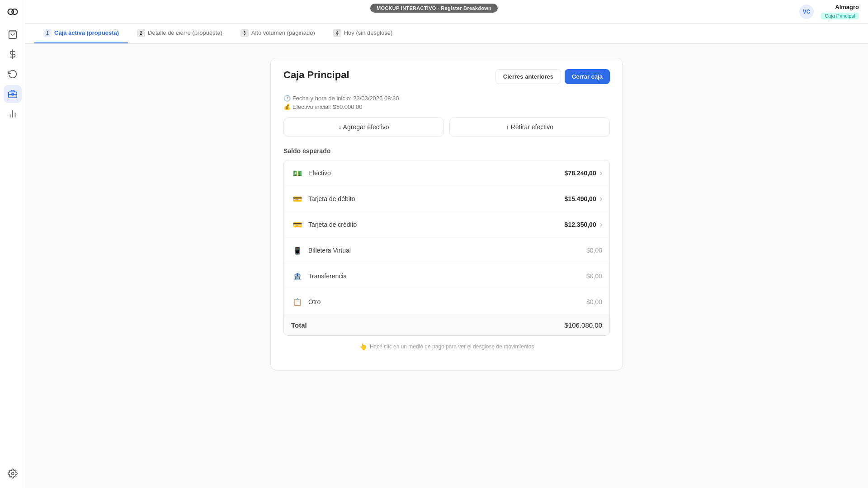
Task: Click Agregar efectivo button
Action: coord(363,127)
